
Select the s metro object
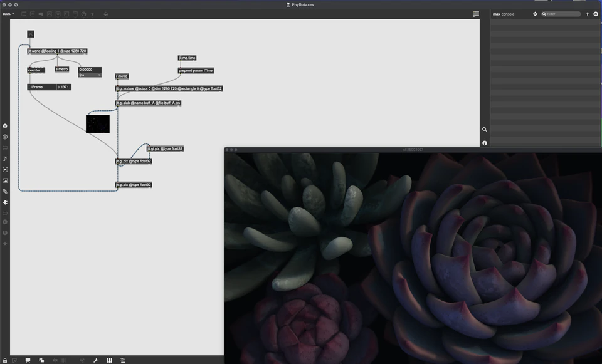[62, 69]
